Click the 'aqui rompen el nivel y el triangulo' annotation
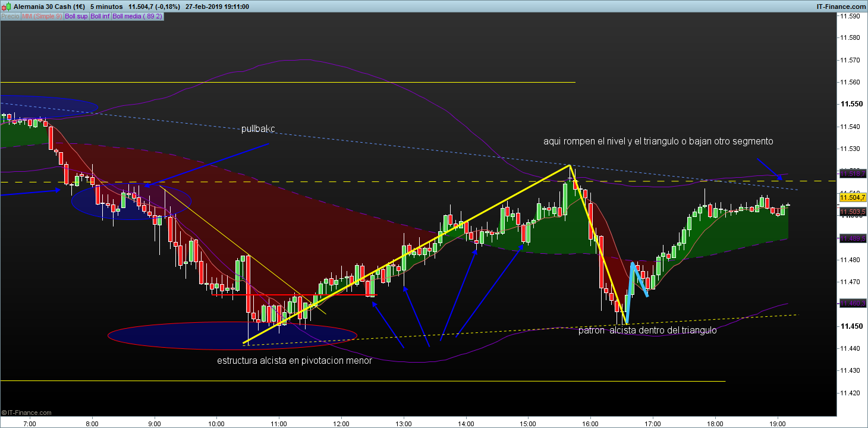This screenshot has height=428, width=868. click(x=658, y=141)
